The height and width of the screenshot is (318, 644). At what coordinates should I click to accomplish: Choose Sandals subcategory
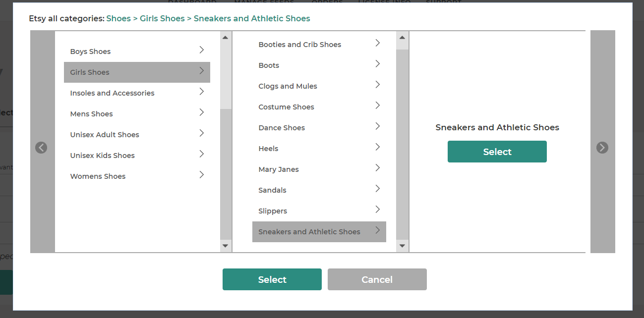319,190
